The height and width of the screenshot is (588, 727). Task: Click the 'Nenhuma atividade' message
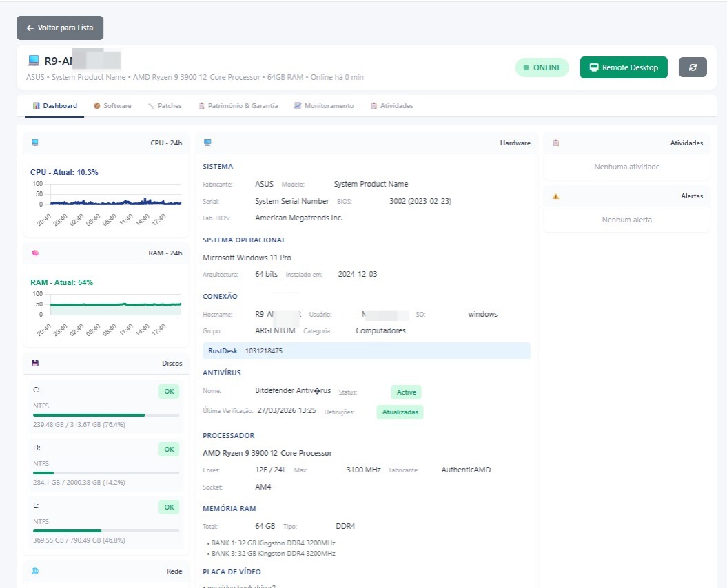(x=627, y=167)
